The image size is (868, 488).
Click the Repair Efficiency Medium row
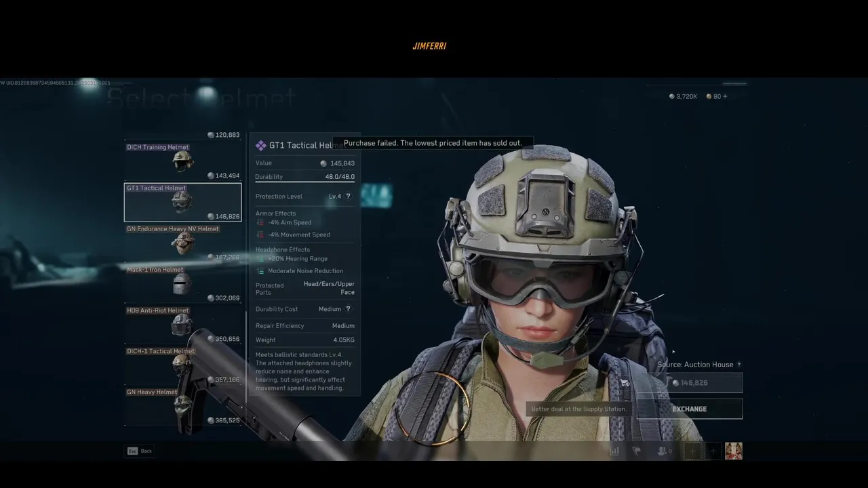305,326
